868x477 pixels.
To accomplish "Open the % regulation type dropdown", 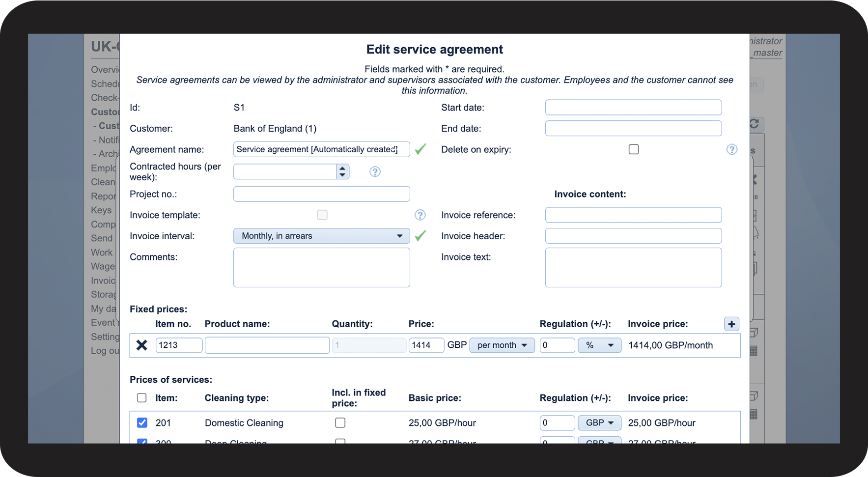I will [x=599, y=345].
